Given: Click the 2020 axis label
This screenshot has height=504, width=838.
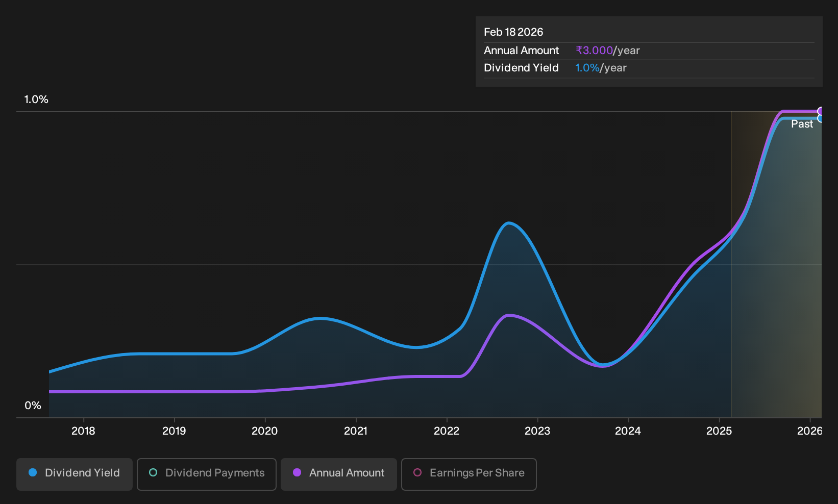Looking at the screenshot, I should point(265,431).
